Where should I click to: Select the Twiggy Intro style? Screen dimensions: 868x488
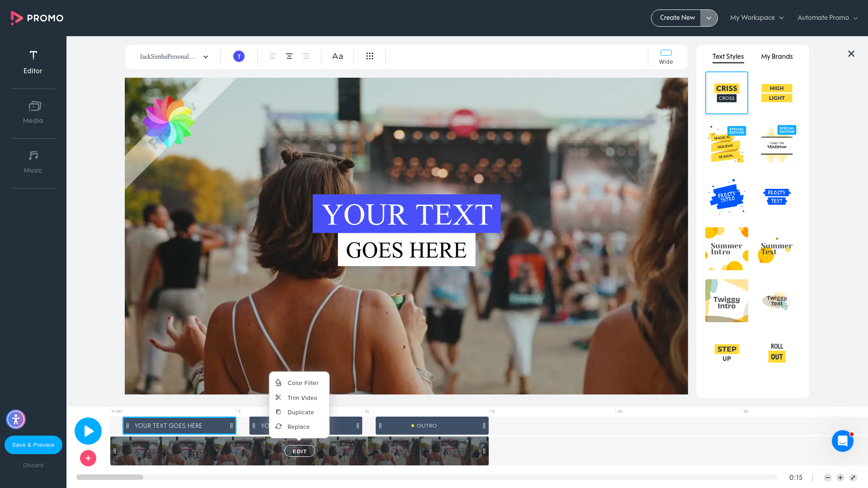click(726, 300)
